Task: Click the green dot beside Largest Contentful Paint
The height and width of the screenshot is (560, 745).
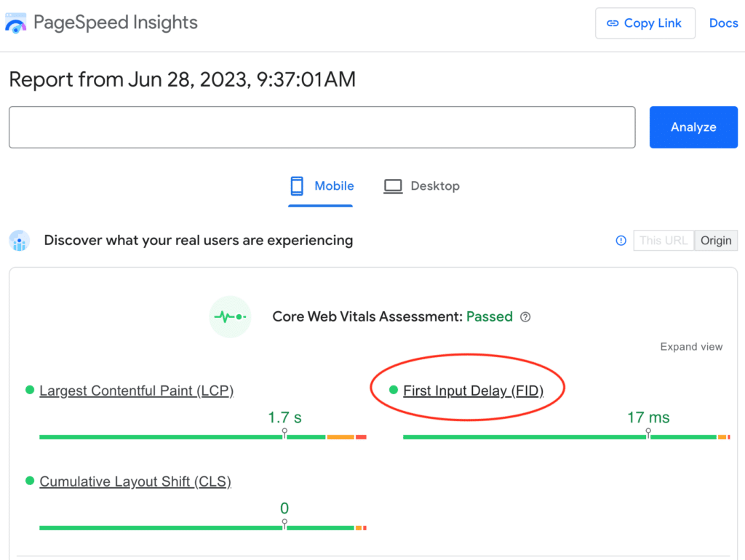Action: [x=29, y=390]
